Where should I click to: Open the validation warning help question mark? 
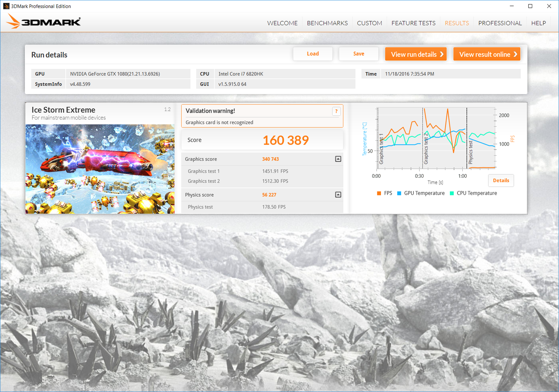click(336, 111)
